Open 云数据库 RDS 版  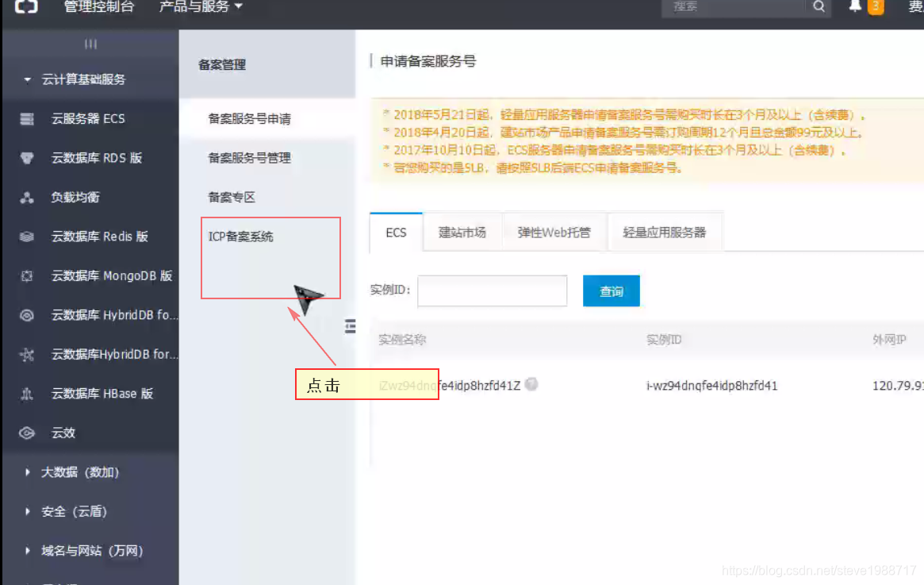click(x=97, y=158)
